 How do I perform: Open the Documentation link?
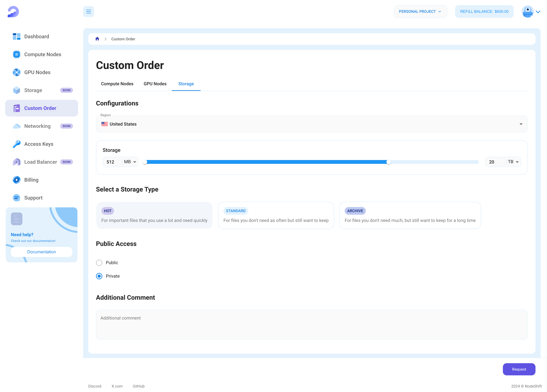coord(41,252)
